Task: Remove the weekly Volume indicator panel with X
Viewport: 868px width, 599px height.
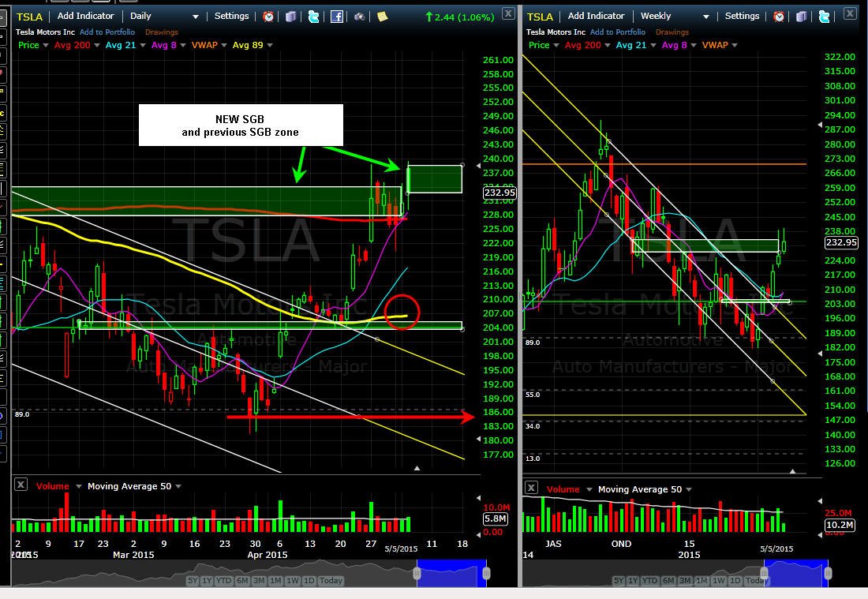Action: (x=531, y=488)
